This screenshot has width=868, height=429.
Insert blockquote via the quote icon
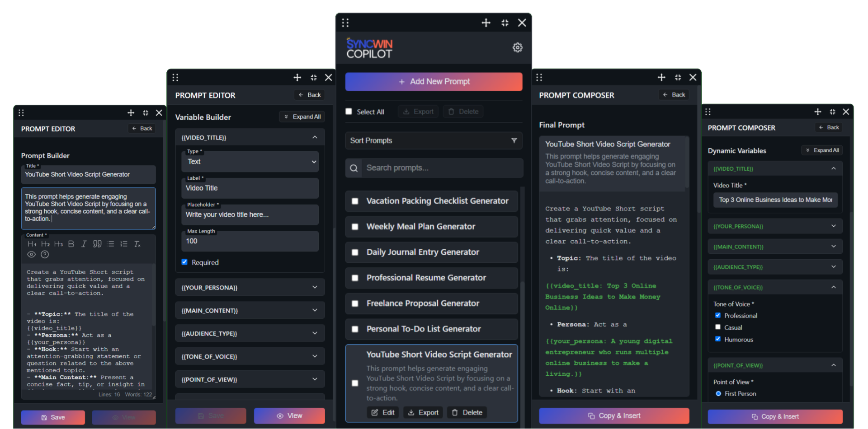point(97,244)
